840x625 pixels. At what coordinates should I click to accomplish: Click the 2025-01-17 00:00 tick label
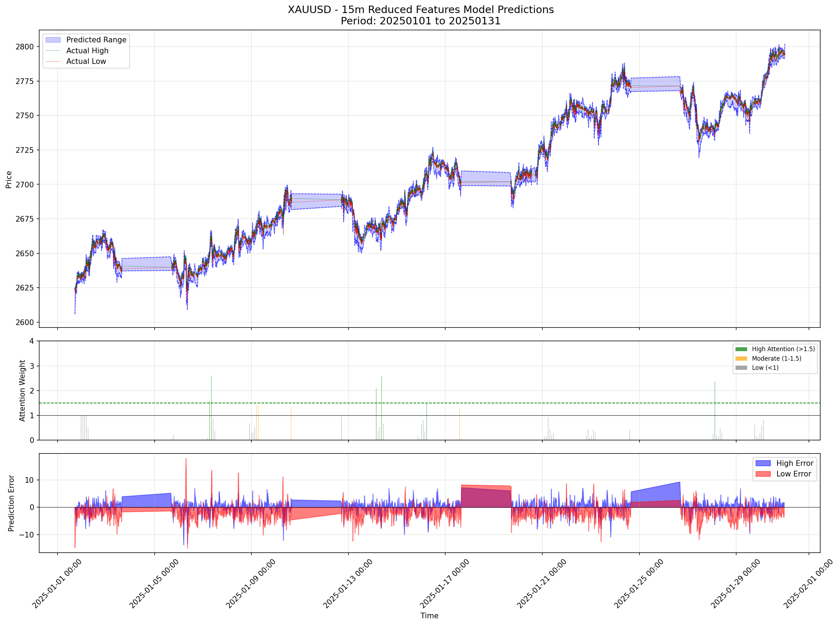coord(445,584)
